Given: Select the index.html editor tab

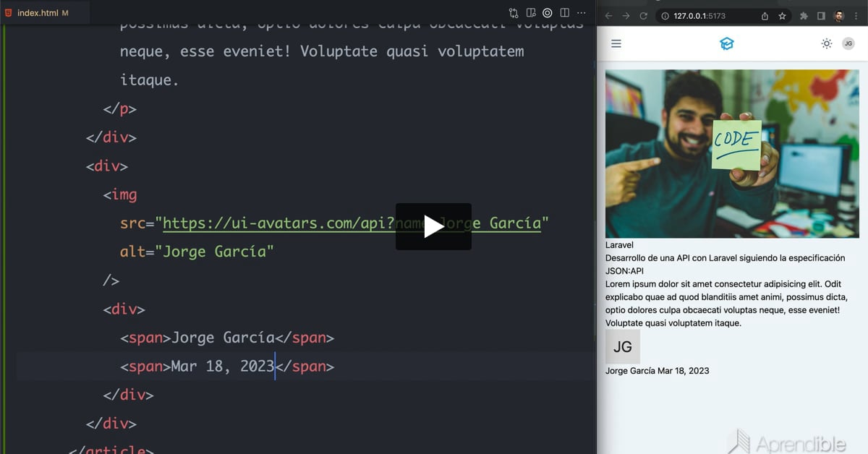Looking at the screenshot, I should tap(43, 13).
